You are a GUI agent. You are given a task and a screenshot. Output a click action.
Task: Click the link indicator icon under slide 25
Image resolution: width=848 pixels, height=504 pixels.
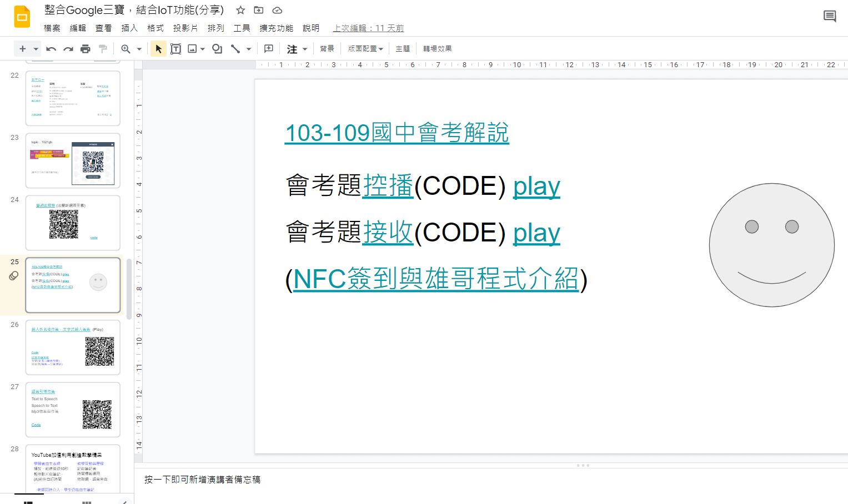(x=14, y=276)
